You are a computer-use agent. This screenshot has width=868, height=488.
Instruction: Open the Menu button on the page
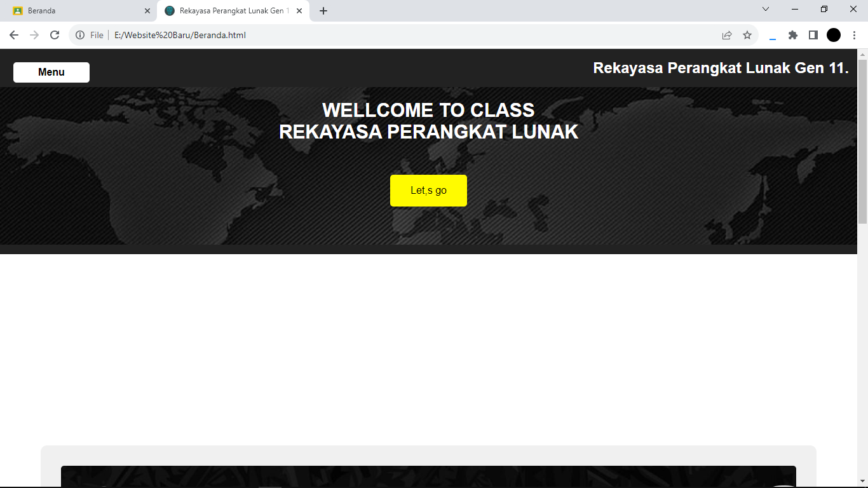pyautogui.click(x=51, y=72)
